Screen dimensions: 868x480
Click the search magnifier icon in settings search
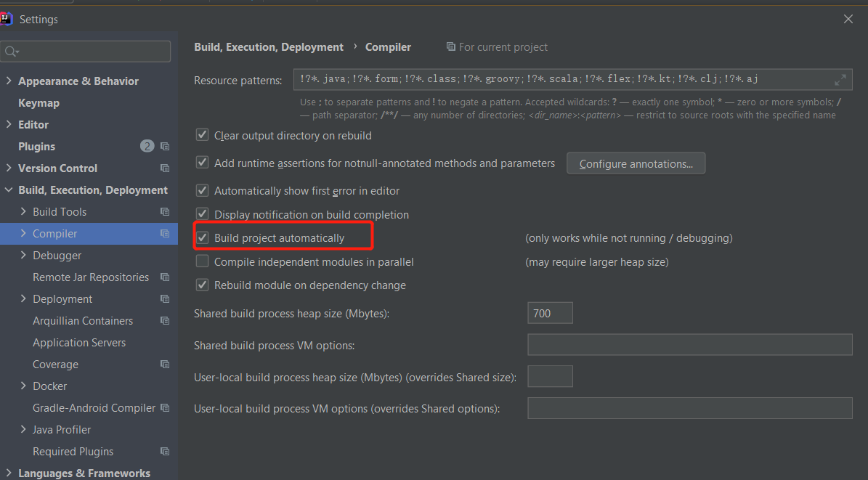tap(11, 52)
